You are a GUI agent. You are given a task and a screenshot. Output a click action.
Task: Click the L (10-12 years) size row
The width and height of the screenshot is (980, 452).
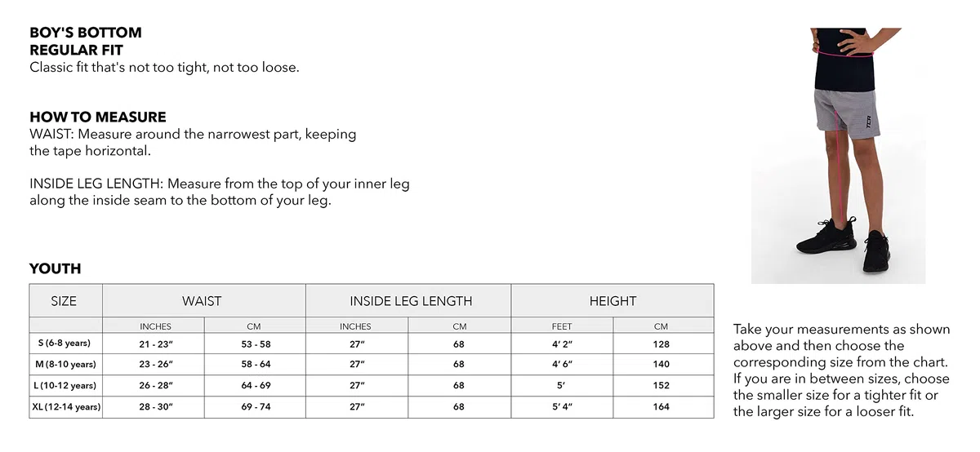pyautogui.click(x=372, y=385)
